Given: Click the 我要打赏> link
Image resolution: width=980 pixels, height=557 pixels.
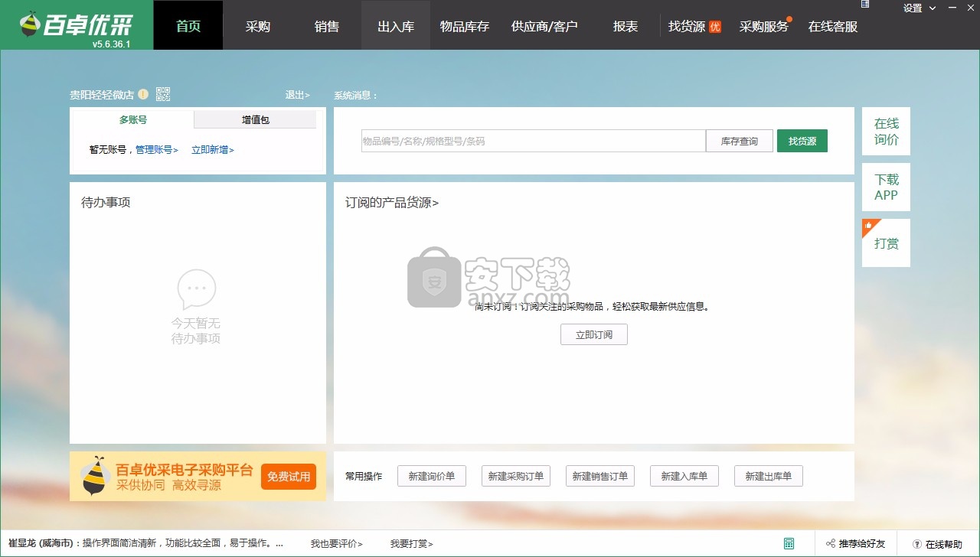Looking at the screenshot, I should coord(412,544).
